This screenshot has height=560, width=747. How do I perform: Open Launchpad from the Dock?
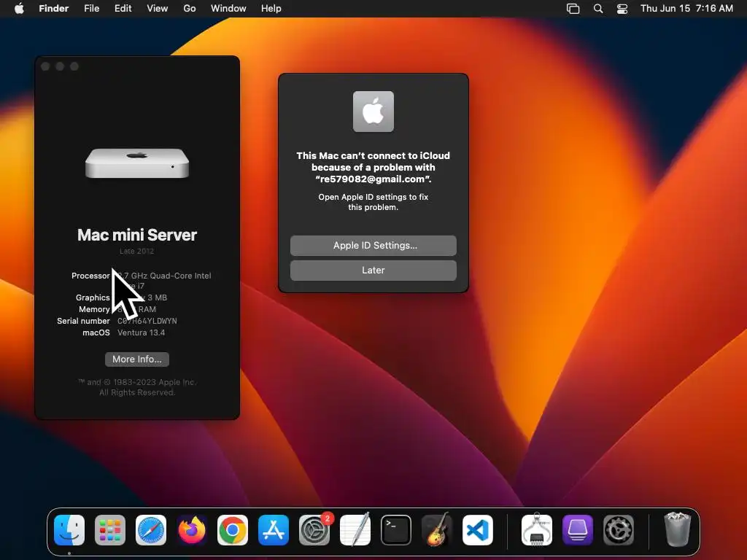pyautogui.click(x=110, y=530)
